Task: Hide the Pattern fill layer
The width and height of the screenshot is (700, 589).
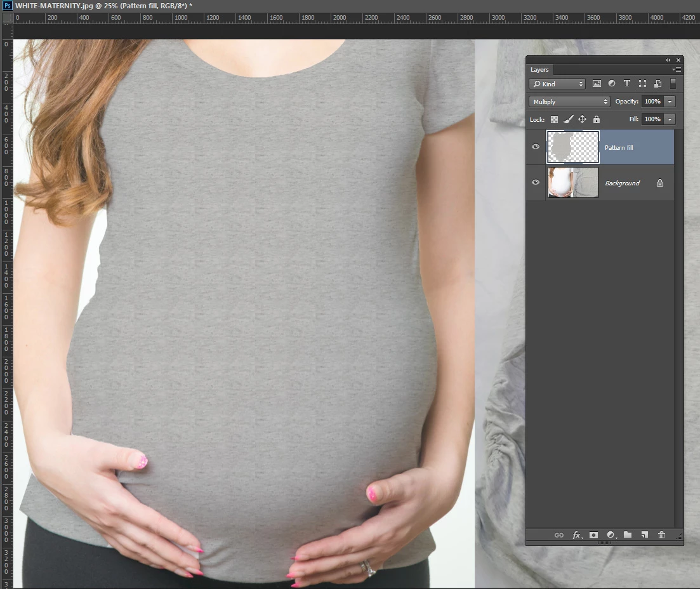Action: tap(536, 147)
